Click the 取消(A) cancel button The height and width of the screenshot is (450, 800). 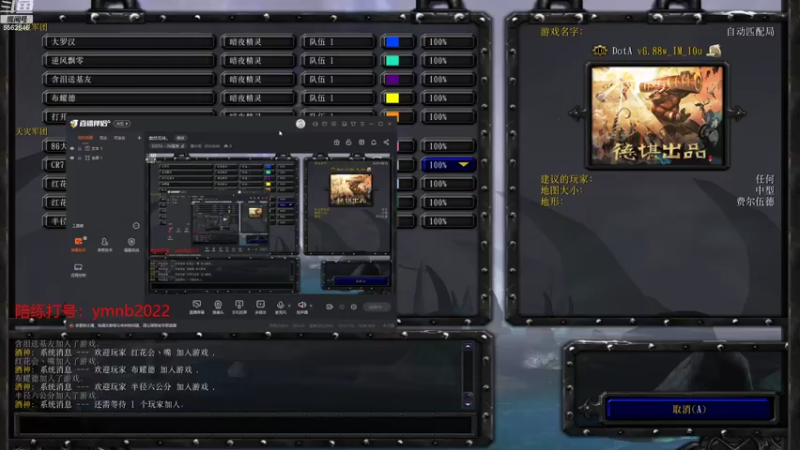(x=689, y=409)
